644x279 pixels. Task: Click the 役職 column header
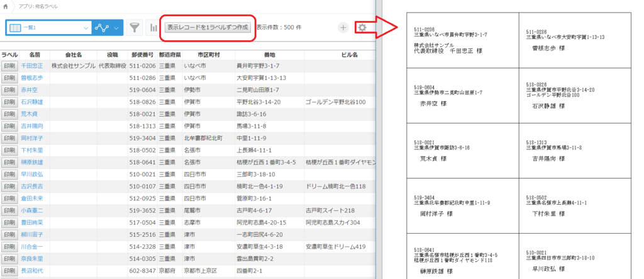click(x=112, y=55)
